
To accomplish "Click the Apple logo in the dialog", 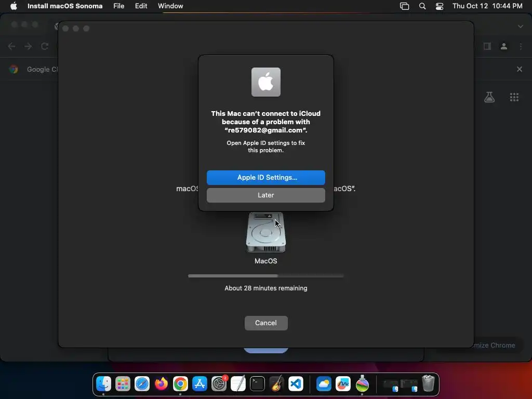I will [266, 82].
